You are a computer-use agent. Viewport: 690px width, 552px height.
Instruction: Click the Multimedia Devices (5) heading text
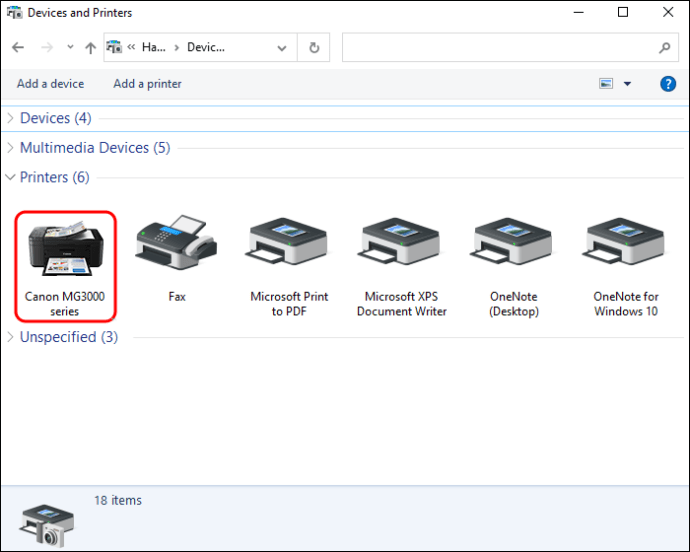[95, 148]
